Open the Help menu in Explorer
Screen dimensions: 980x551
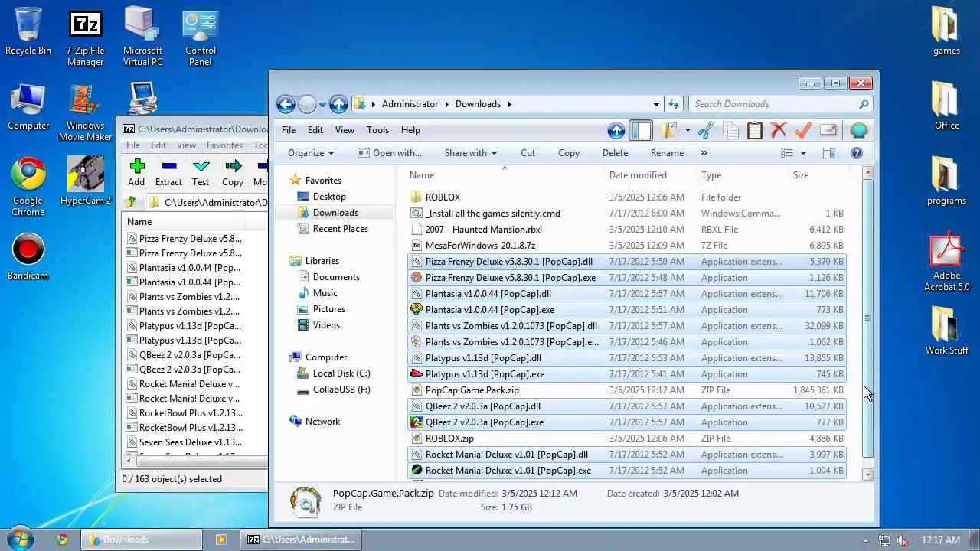point(410,130)
